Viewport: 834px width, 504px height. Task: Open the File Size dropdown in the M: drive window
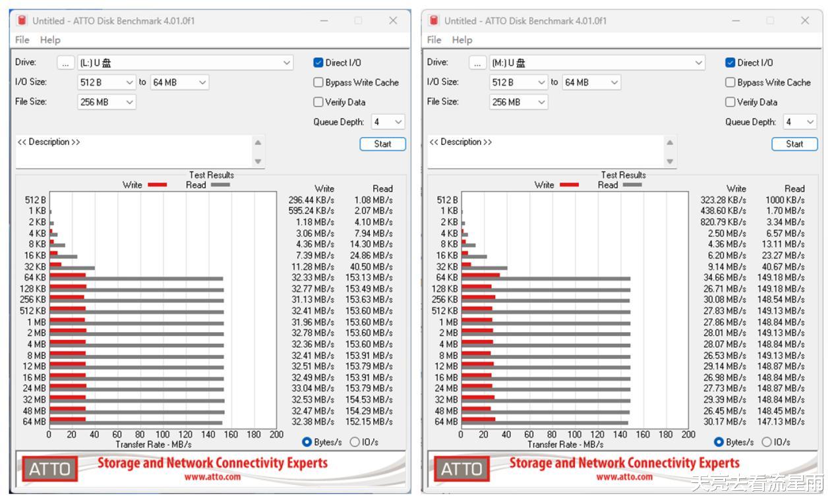(x=518, y=102)
